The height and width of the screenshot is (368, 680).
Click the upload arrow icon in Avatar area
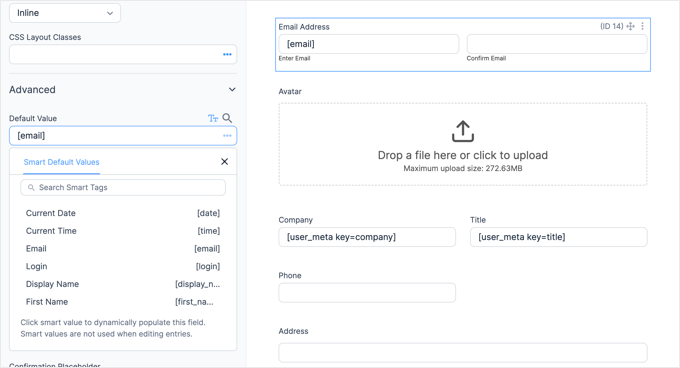tap(463, 131)
